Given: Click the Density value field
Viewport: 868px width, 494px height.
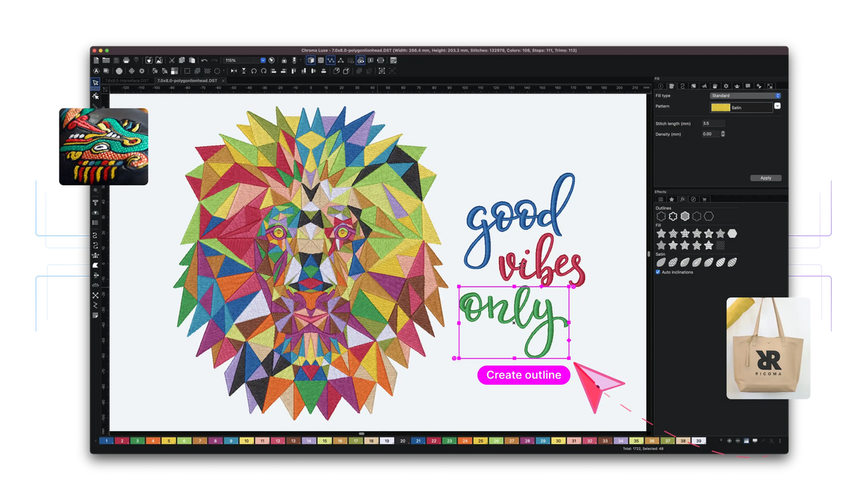Looking at the screenshot, I should [710, 134].
